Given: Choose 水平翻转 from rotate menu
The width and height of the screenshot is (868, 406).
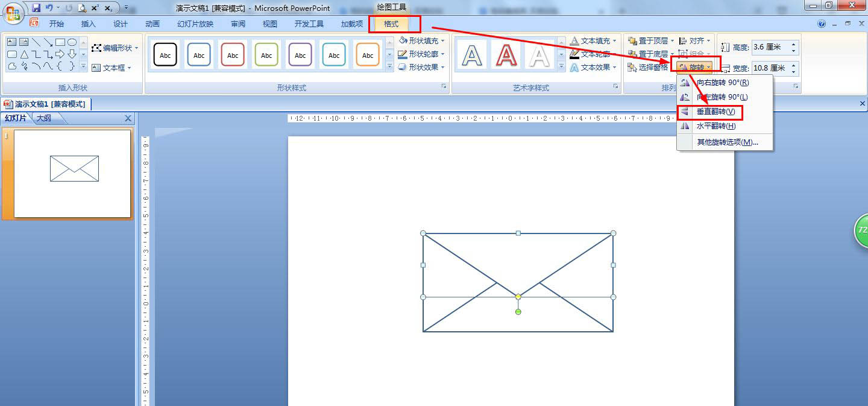Looking at the screenshot, I should coord(725,126).
